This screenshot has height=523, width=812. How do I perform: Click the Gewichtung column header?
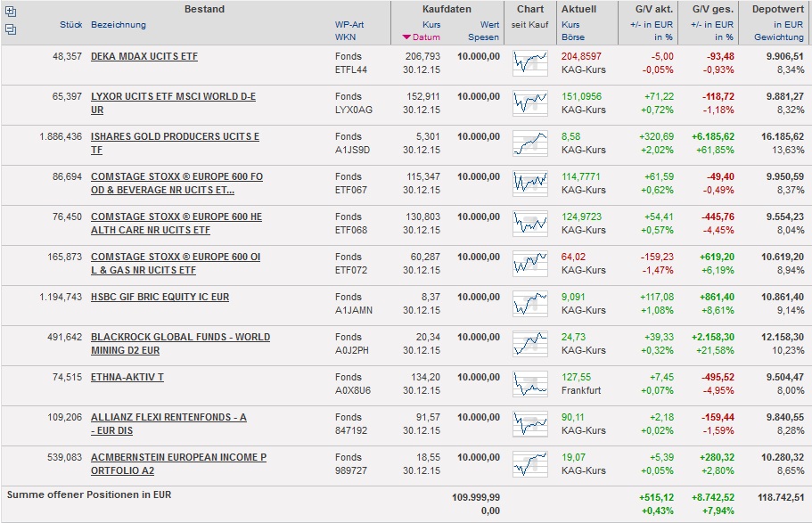pos(779,37)
